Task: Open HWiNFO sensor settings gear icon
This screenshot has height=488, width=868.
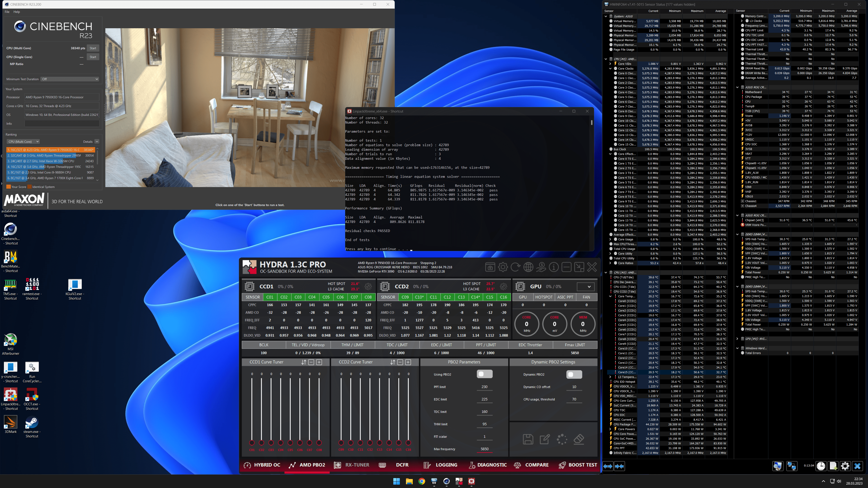Action: [845, 466]
